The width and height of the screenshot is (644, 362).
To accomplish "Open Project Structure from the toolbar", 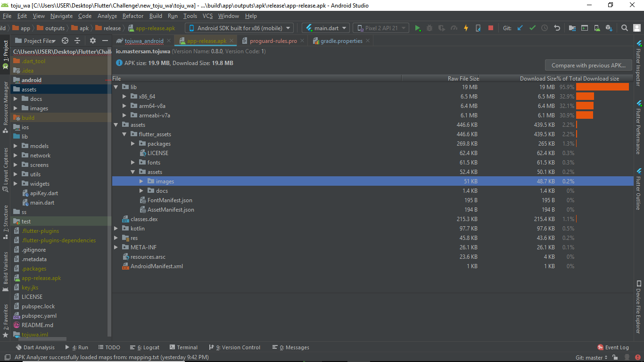I will (x=572, y=28).
